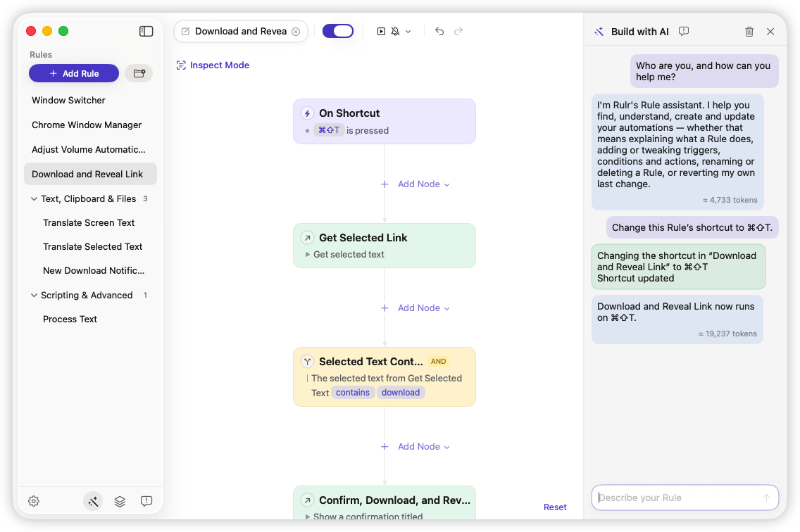Click the lightning icon on On Shortcut node

pyautogui.click(x=307, y=113)
